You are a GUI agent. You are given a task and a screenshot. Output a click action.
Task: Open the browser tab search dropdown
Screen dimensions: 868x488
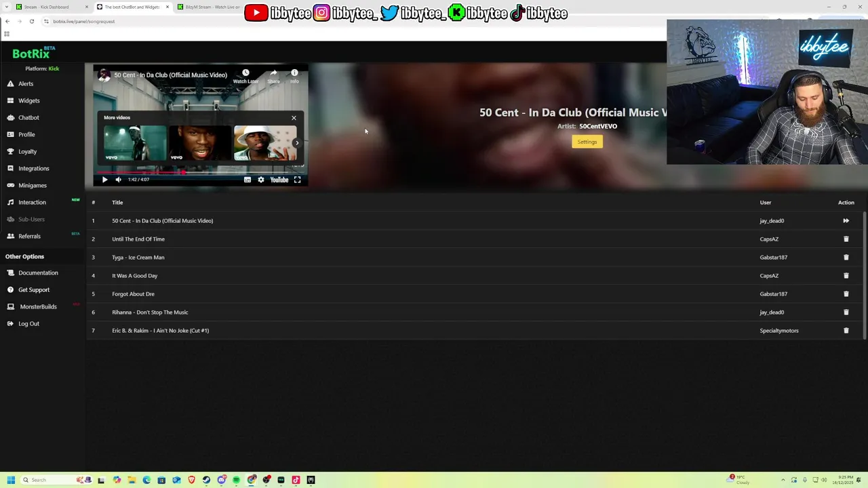point(7,7)
